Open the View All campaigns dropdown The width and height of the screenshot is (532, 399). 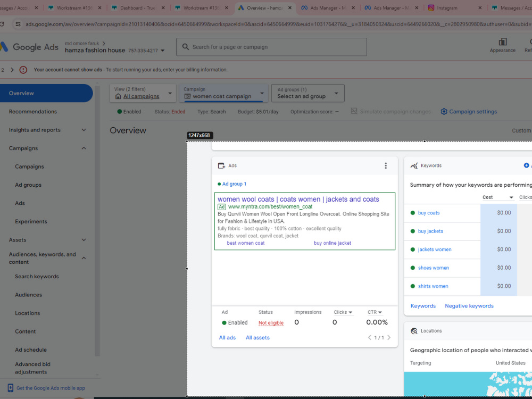[x=143, y=93]
